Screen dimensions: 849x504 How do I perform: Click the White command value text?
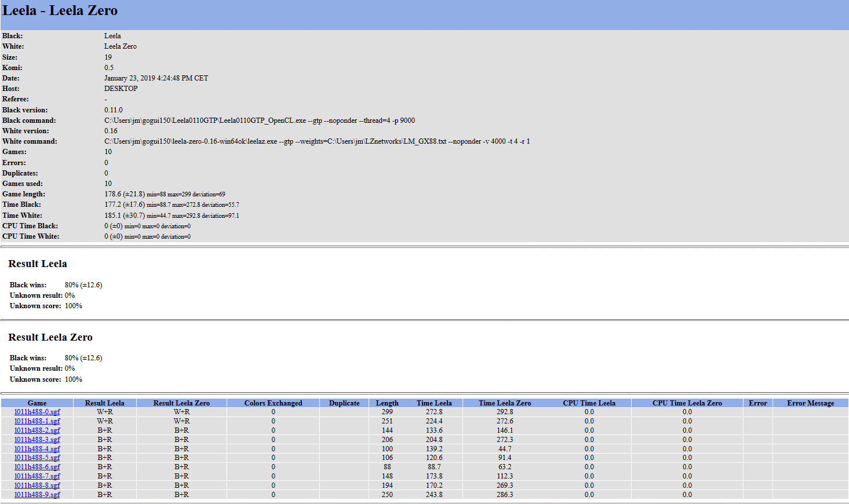(x=317, y=141)
